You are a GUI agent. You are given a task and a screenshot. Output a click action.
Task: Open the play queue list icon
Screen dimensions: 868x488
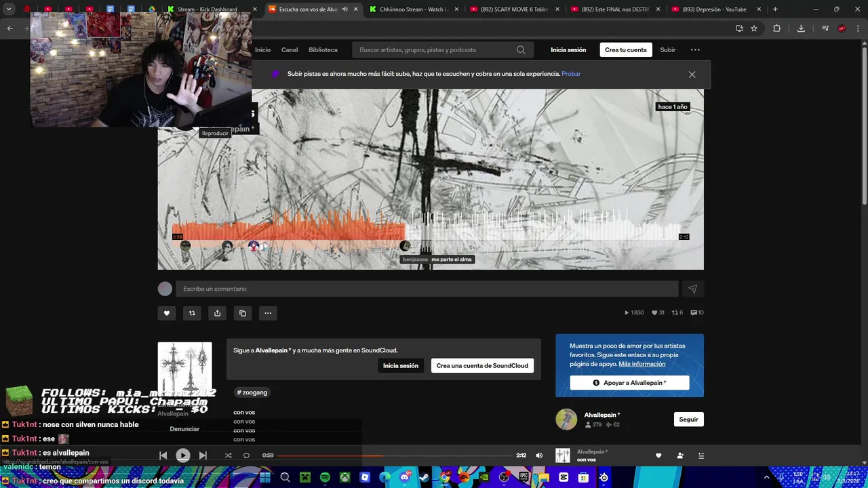[701, 455]
